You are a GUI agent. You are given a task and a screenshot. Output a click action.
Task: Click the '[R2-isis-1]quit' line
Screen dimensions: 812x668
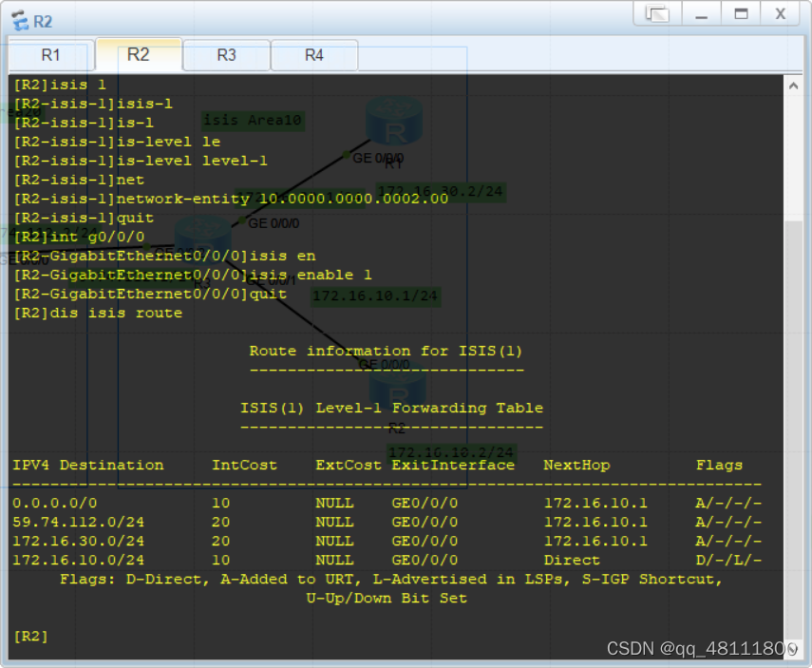click(x=84, y=218)
